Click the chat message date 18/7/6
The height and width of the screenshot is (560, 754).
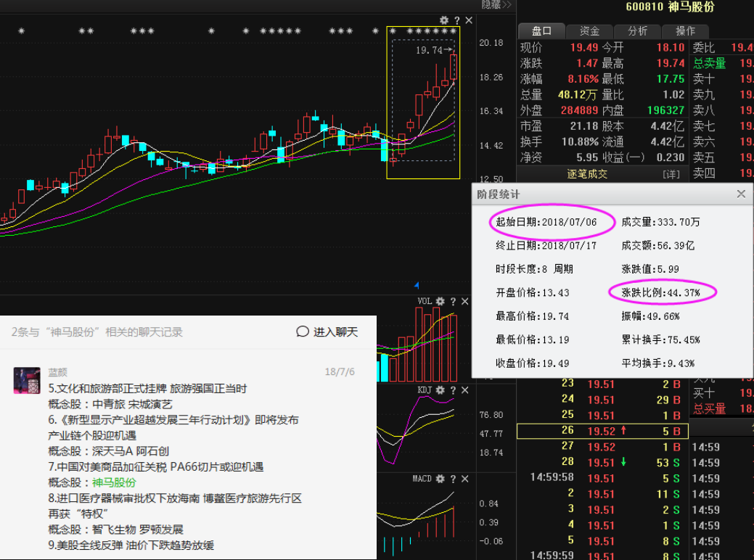click(x=340, y=371)
